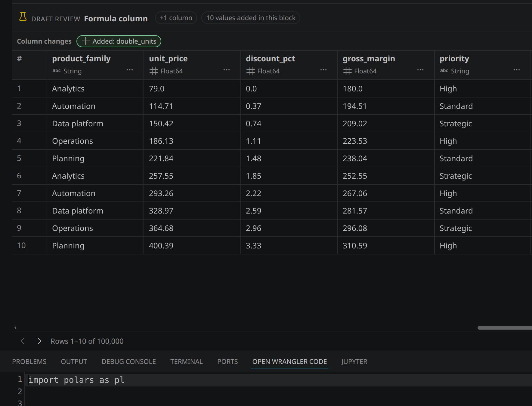Click product_family cell in row 5
532x406 pixels.
tap(95, 158)
